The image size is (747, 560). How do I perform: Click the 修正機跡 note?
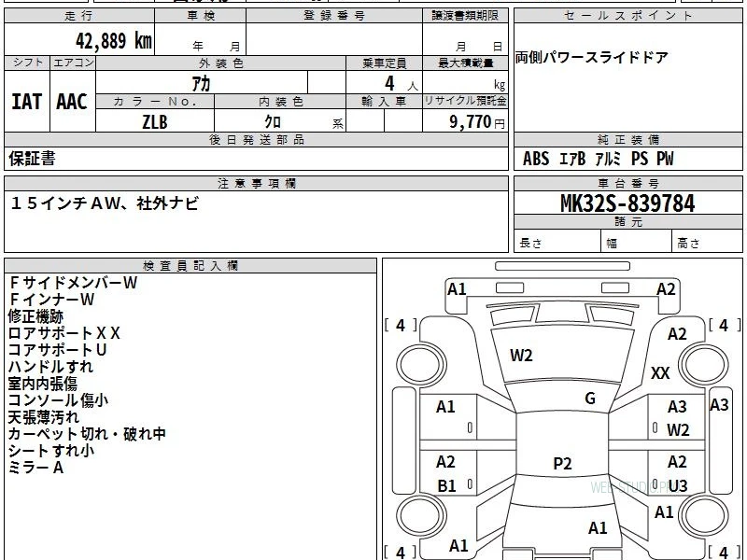pos(35,316)
